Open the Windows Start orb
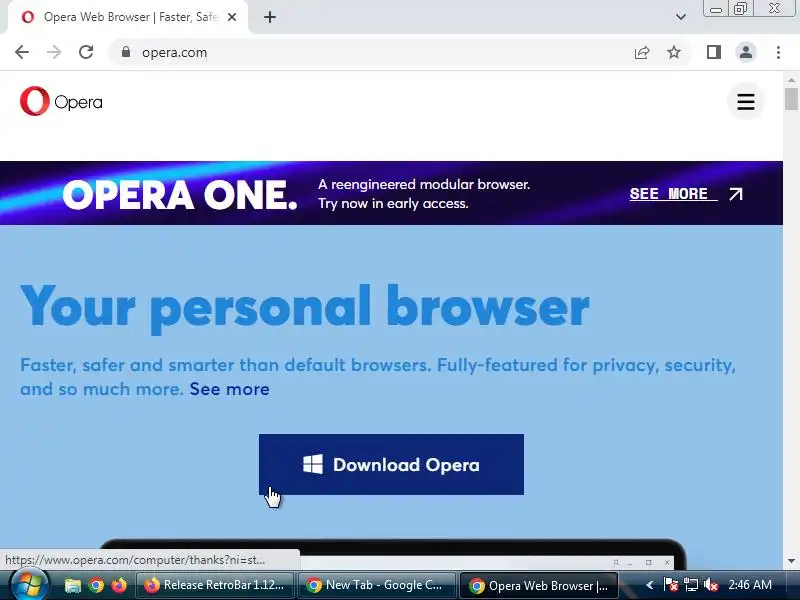 (x=29, y=585)
